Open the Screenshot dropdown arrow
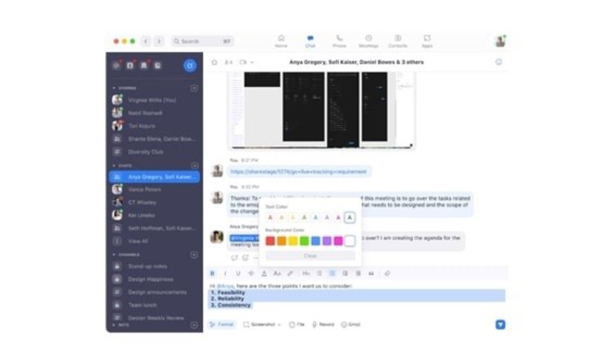Image resolution: width=616 pixels, height=364 pixels. click(279, 325)
